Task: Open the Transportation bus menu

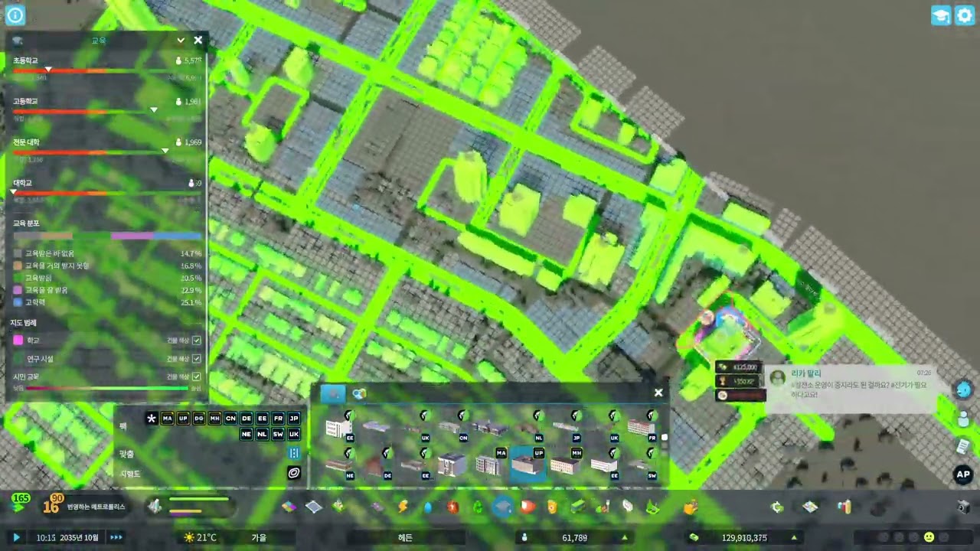Action: [x=578, y=507]
